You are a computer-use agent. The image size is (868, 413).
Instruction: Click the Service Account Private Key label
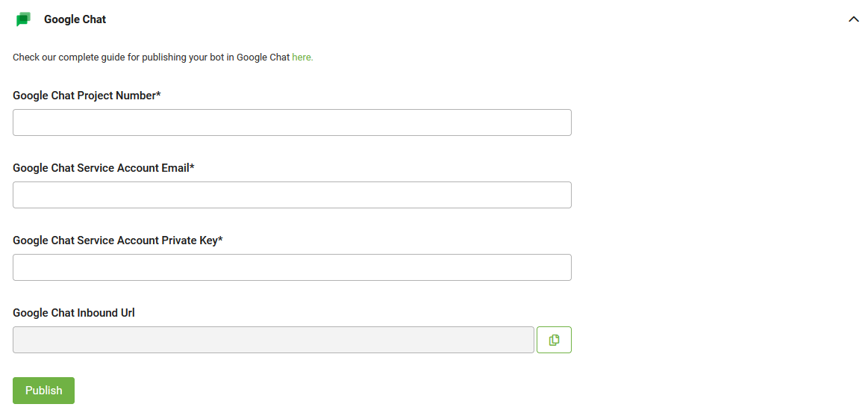114,240
